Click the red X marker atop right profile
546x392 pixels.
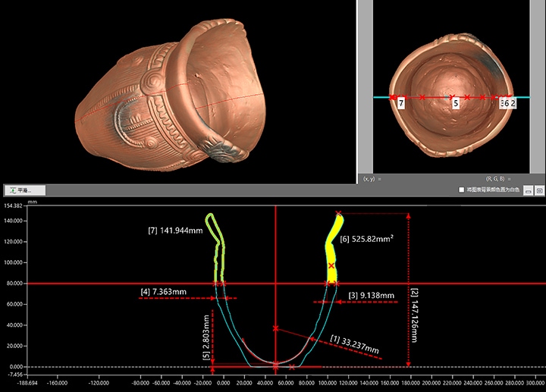(338, 214)
